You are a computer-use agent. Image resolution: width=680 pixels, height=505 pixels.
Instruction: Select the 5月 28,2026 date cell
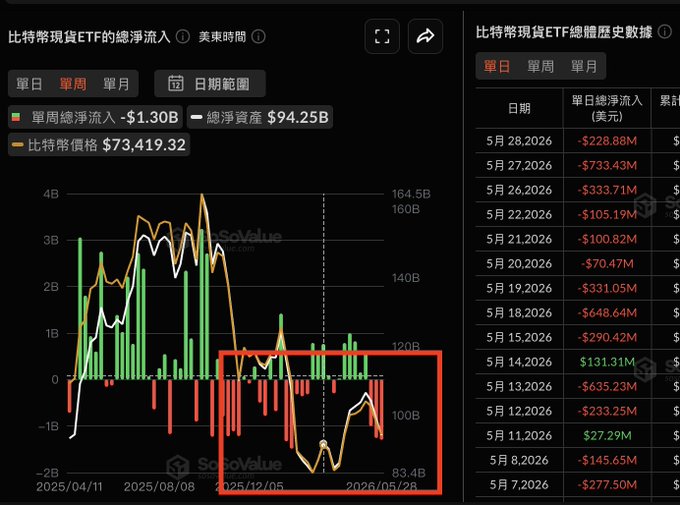tap(519, 141)
